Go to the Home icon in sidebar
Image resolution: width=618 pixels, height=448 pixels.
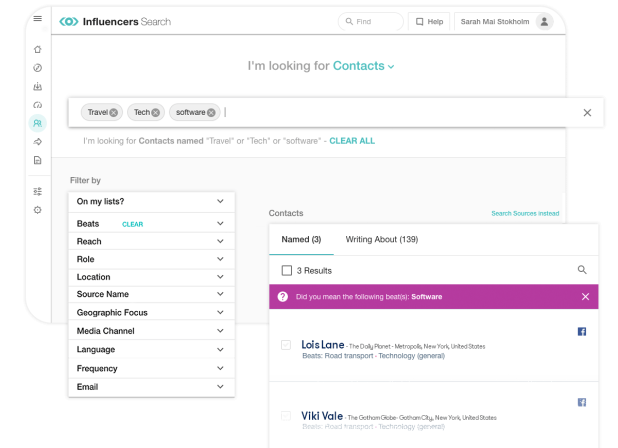(x=38, y=49)
